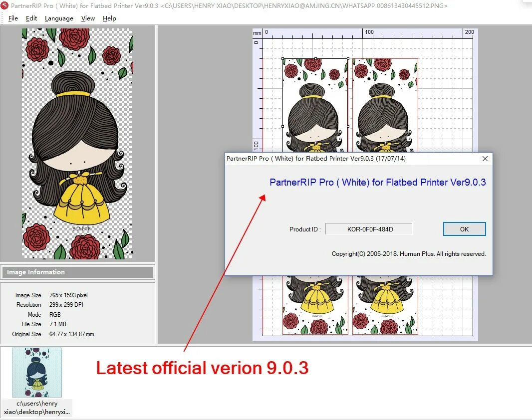Click the 100 mark on the horizontal ruler
This screenshot has width=532, height=420.
[369, 32]
